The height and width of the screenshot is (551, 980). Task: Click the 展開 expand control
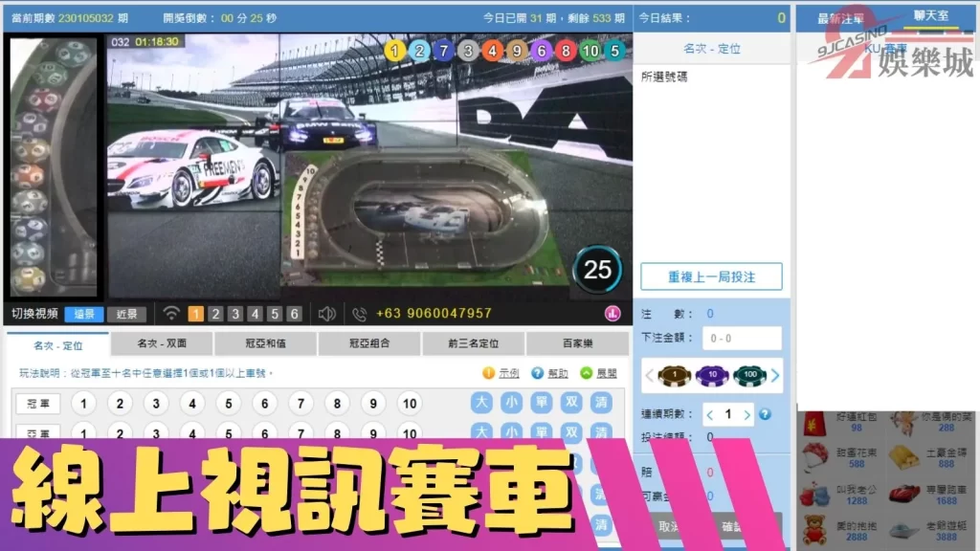(x=587, y=372)
